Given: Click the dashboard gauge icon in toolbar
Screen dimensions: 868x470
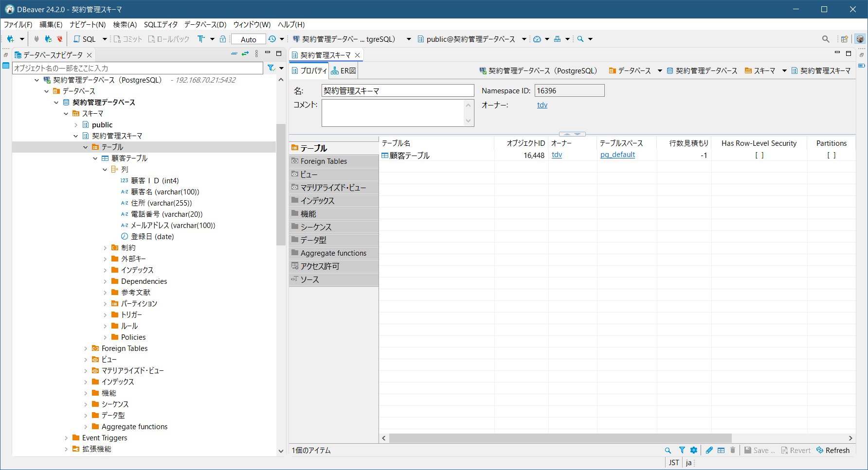Looking at the screenshot, I should 537,39.
